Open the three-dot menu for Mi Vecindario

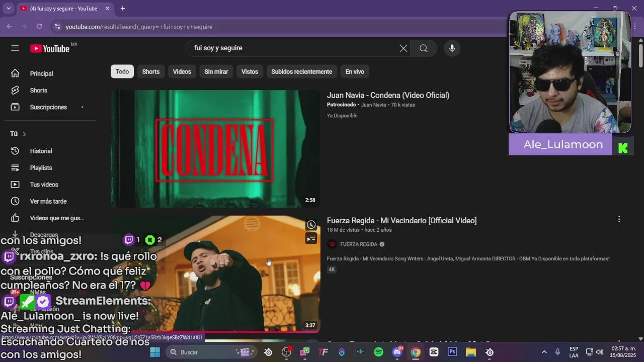pyautogui.click(x=619, y=219)
